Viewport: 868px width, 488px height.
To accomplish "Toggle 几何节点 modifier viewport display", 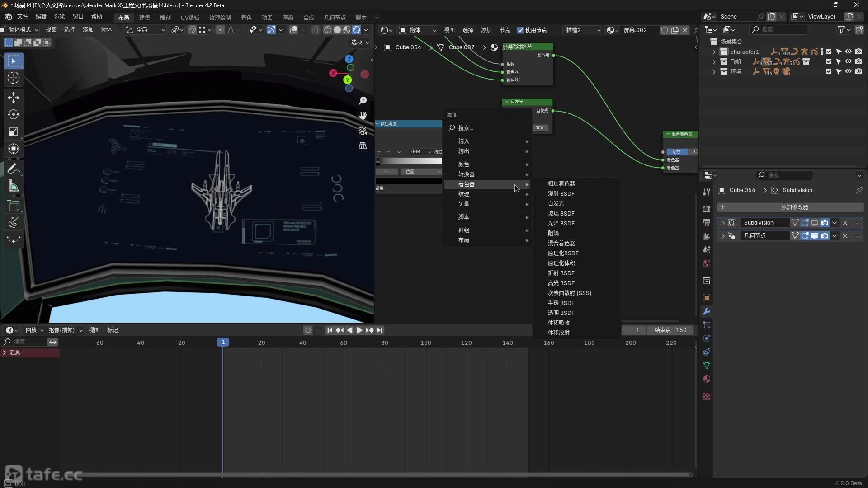I will (815, 236).
